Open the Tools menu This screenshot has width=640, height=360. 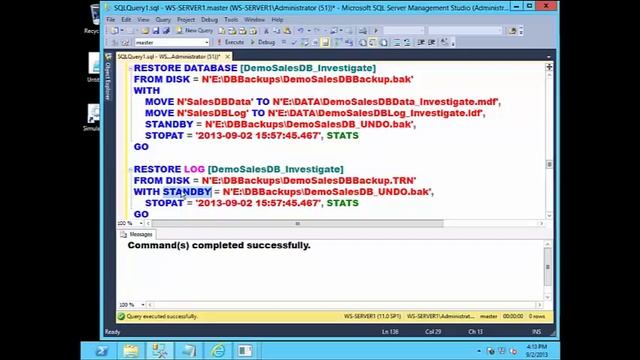pos(231,20)
